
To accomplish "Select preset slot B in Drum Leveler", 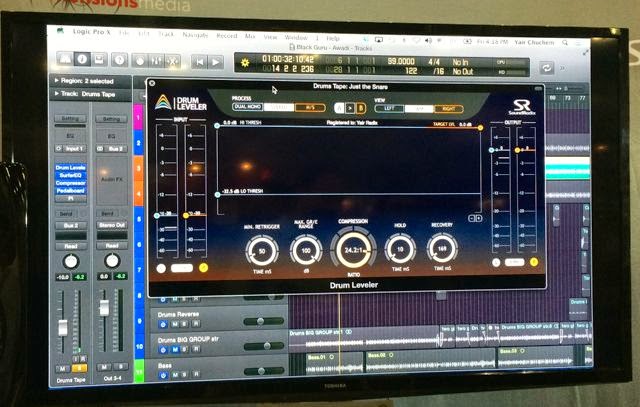I will pos(360,109).
